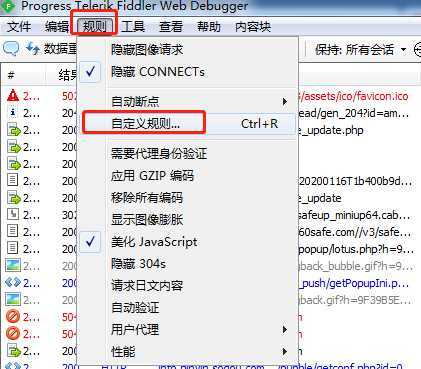Screen dimensions: 421x369
Task: Expand the 自动断点 submenu
Action: point(187,101)
